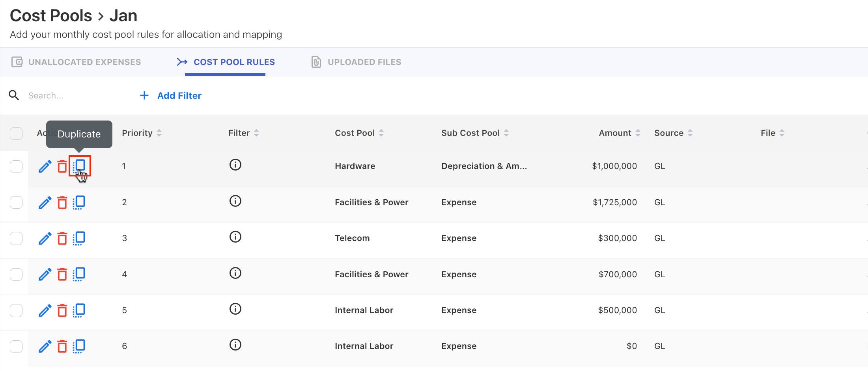Duplicate the priority 6 rule
868x371 pixels.
79,346
